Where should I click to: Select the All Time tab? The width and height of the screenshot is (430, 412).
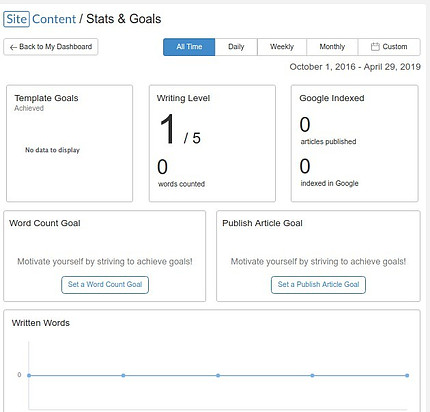[189, 47]
